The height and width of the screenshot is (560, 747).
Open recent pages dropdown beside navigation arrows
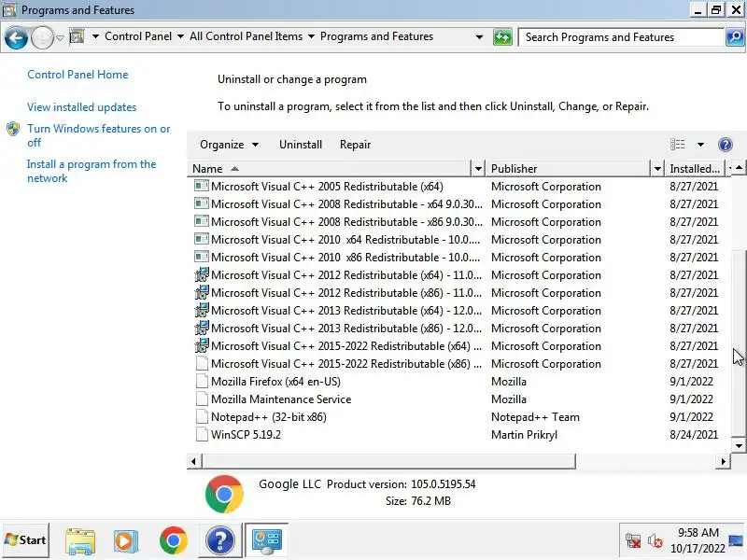pyautogui.click(x=60, y=37)
